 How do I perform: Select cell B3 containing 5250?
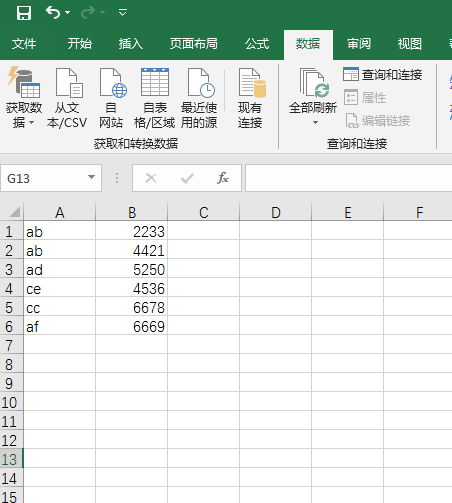[131, 270]
